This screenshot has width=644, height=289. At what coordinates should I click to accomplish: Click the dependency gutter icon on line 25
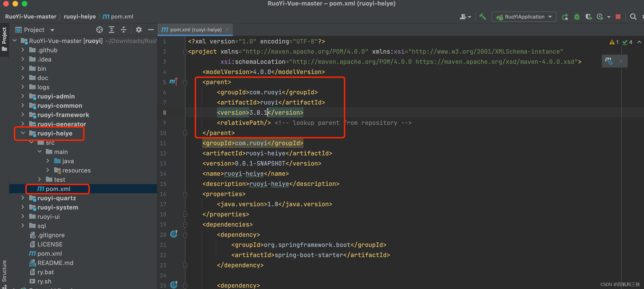click(x=174, y=285)
